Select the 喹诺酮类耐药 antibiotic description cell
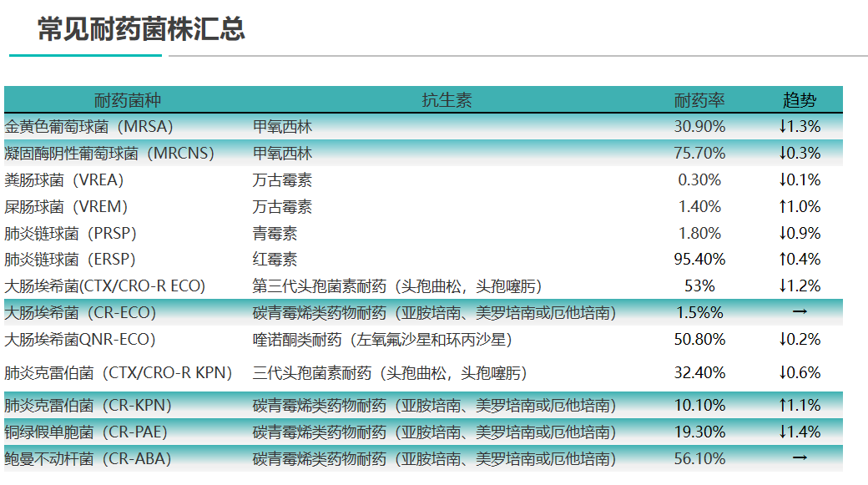This screenshot has width=868, height=485. [382, 340]
